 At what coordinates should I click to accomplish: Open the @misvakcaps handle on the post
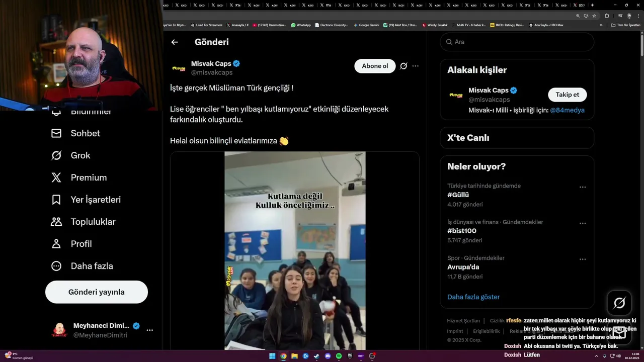(212, 72)
